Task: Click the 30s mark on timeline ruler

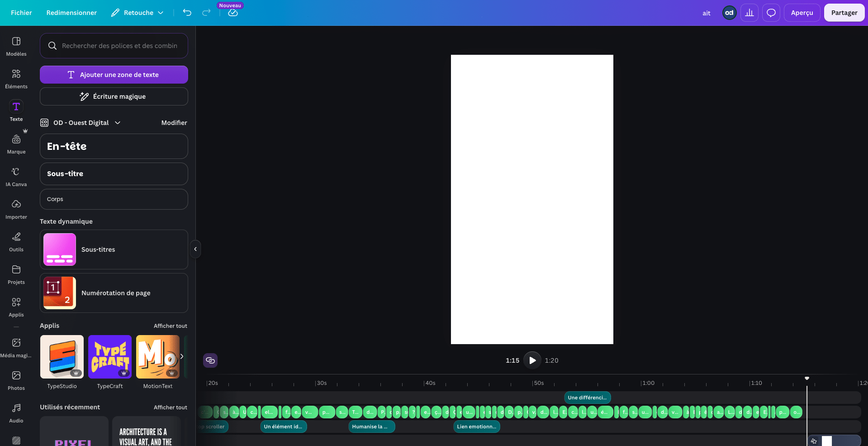Action: tap(321, 383)
